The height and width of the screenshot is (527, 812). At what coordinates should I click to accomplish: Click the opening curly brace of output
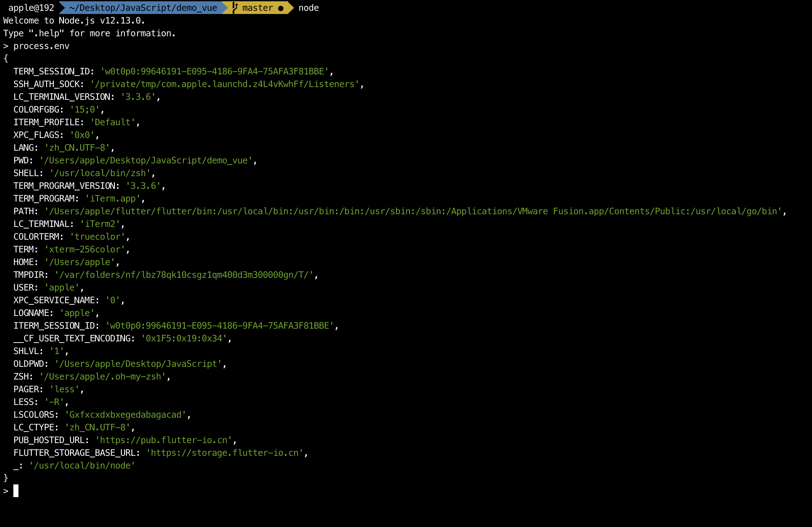[6, 58]
